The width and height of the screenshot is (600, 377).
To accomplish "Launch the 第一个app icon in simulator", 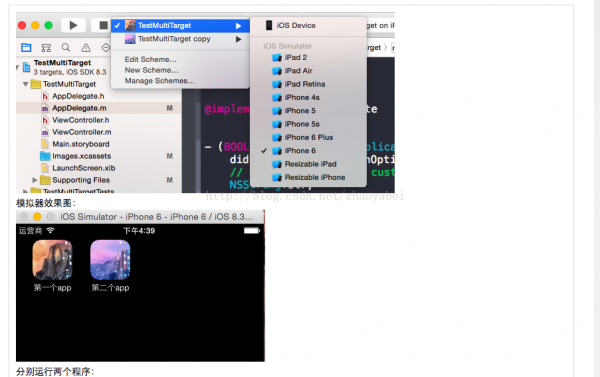I will (x=52, y=260).
